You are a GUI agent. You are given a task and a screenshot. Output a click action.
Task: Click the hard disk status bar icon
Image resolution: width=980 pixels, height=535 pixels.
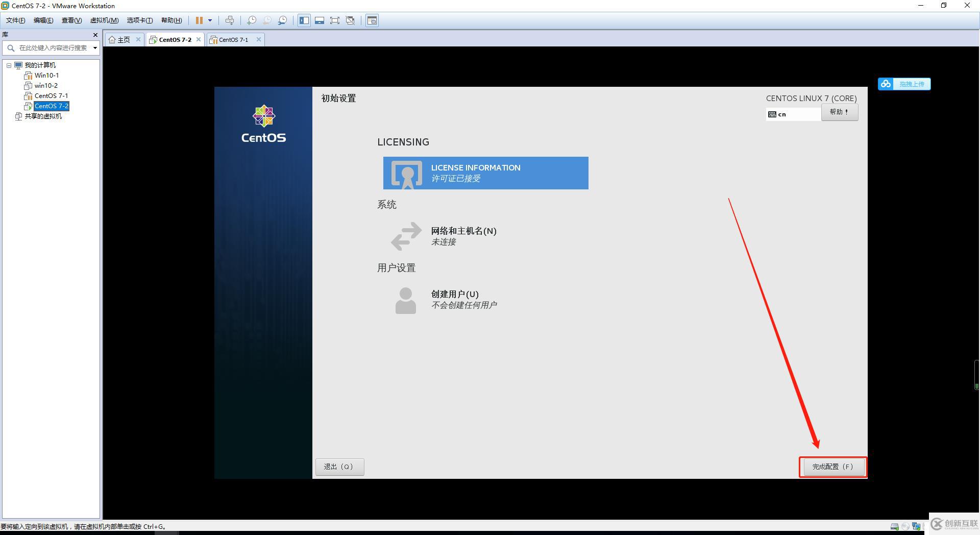coord(894,526)
